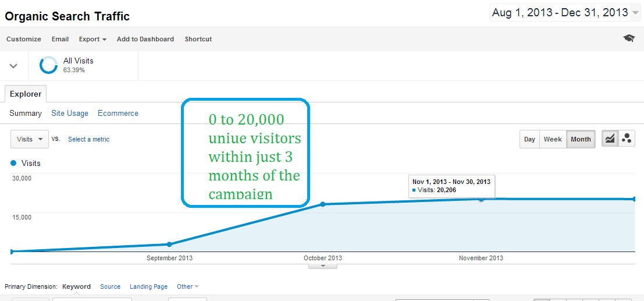Click the All Visits donut chart icon

tap(48, 65)
